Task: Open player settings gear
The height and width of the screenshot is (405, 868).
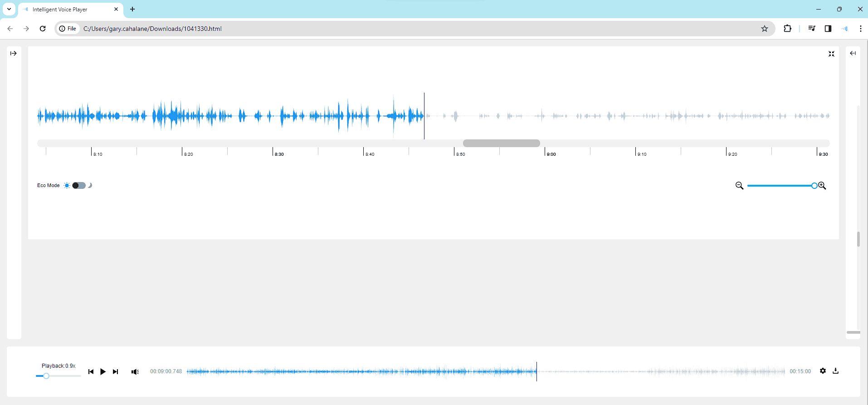Action: pos(823,371)
